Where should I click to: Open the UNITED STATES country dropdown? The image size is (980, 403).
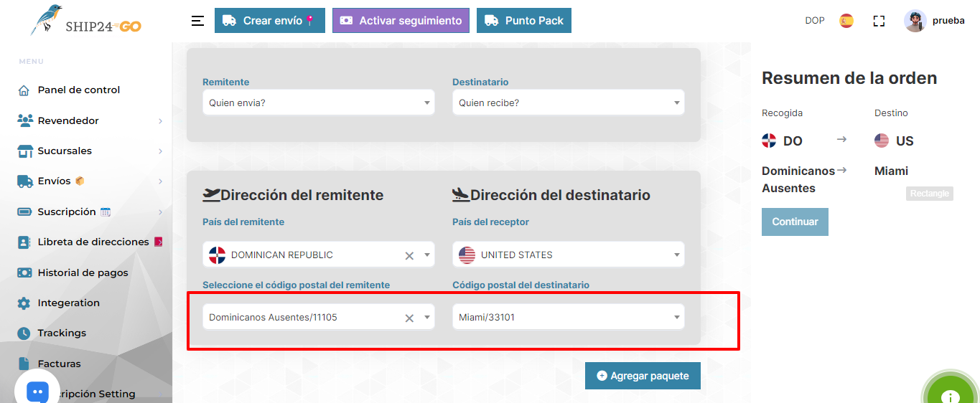point(569,255)
